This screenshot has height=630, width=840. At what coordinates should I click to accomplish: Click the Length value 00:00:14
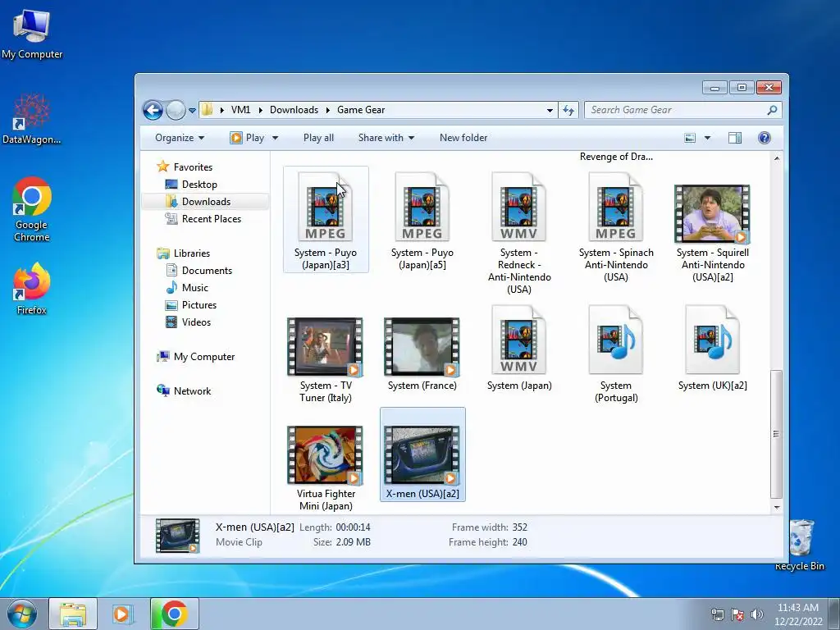coord(353,527)
